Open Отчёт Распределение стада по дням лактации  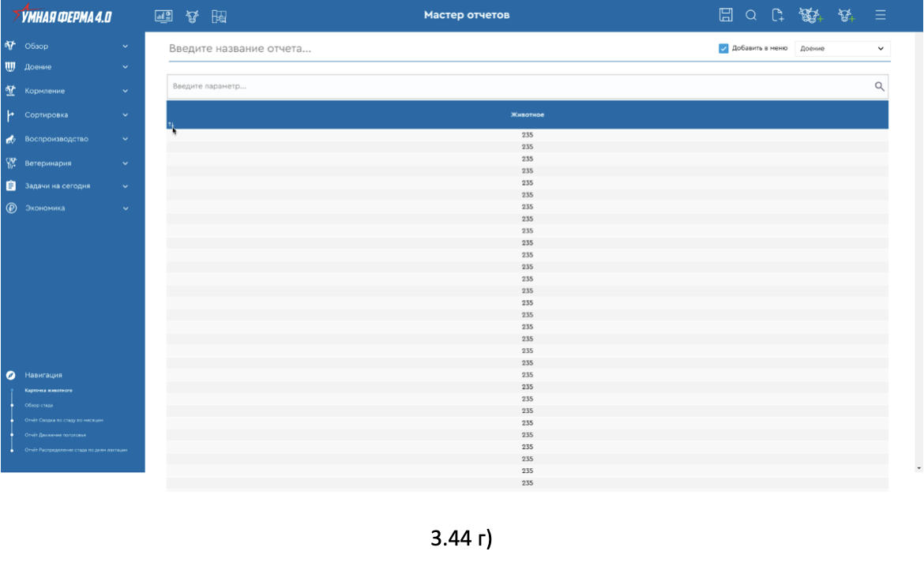[x=76, y=450]
